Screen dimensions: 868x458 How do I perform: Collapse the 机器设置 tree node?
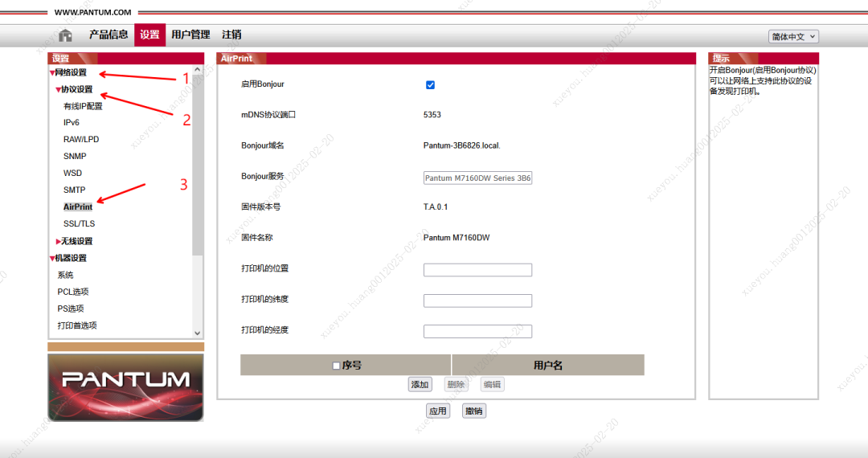click(x=68, y=258)
